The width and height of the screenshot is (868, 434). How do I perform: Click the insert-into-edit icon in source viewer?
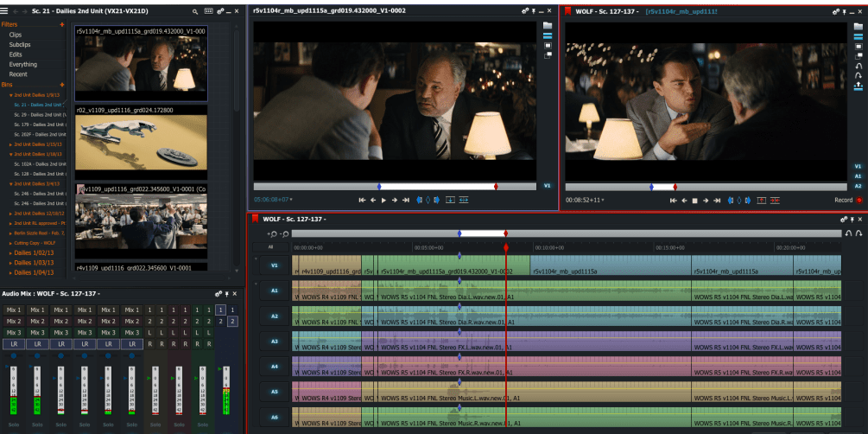[x=450, y=200]
